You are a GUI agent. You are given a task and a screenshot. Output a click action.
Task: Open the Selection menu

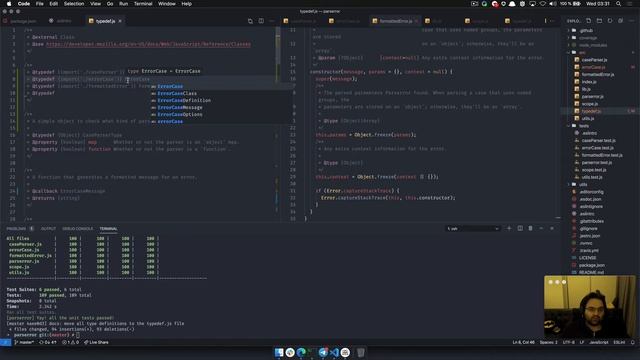(x=74, y=4)
